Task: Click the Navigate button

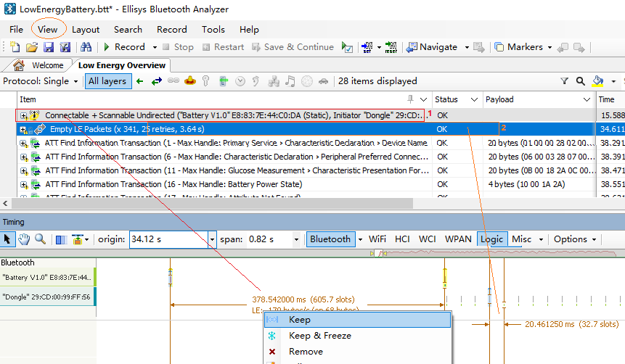Action: [x=432, y=47]
